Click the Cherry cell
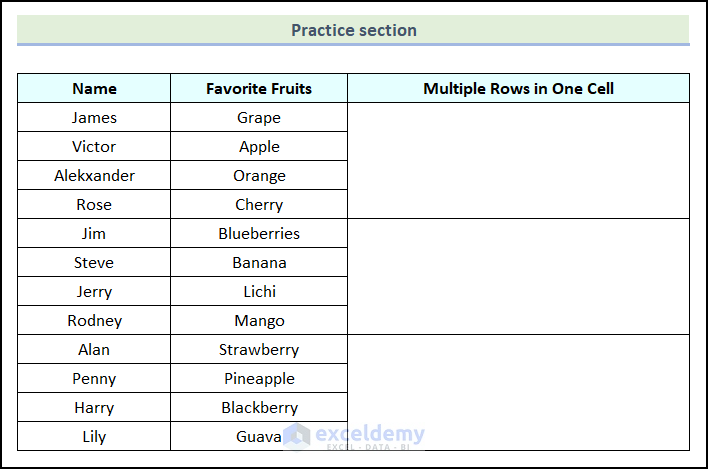Screen dimensions: 708x469 [259, 204]
